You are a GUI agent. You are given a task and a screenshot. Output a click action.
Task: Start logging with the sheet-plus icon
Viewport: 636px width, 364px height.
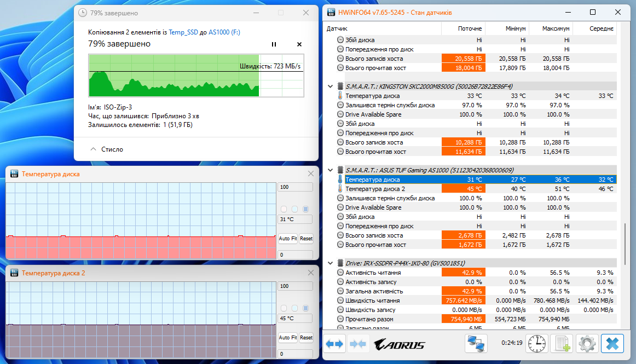(x=562, y=344)
